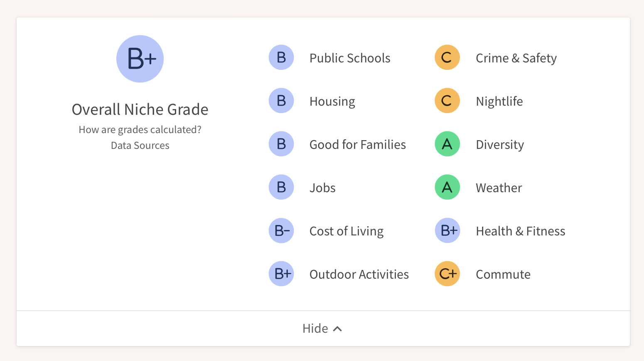Select the Health & Fitness B+ badge

(x=448, y=230)
